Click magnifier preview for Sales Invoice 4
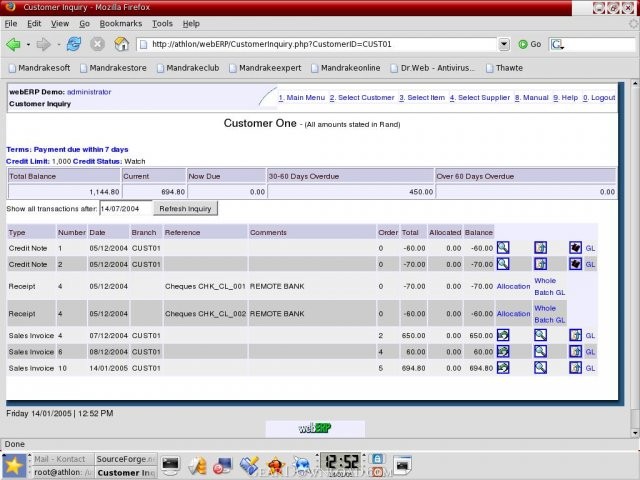 [x=540, y=335]
